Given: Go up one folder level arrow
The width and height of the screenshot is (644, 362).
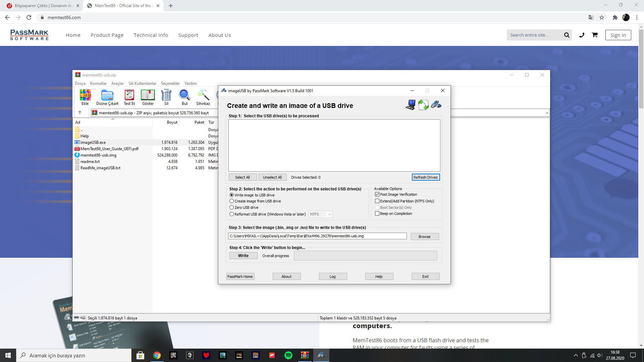Looking at the screenshot, I should click(x=80, y=113).
